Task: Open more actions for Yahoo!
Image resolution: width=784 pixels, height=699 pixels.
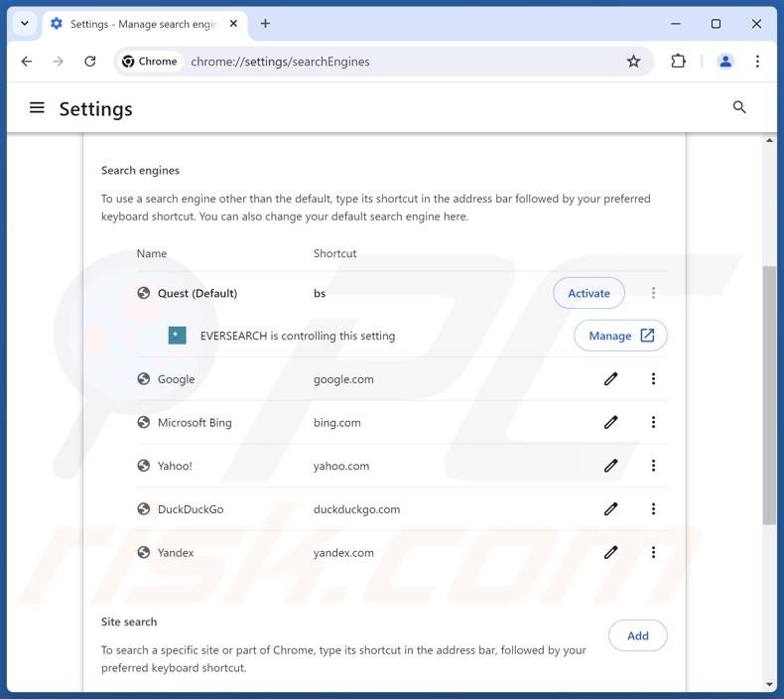Action: point(653,466)
